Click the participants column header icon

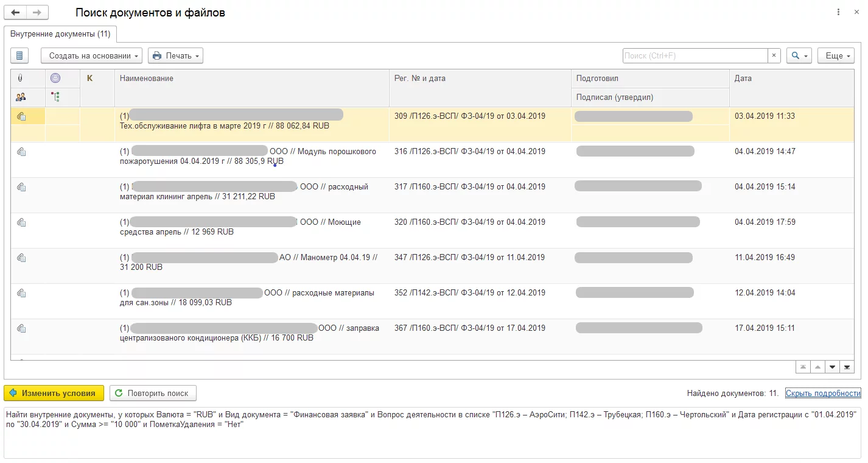21,96
